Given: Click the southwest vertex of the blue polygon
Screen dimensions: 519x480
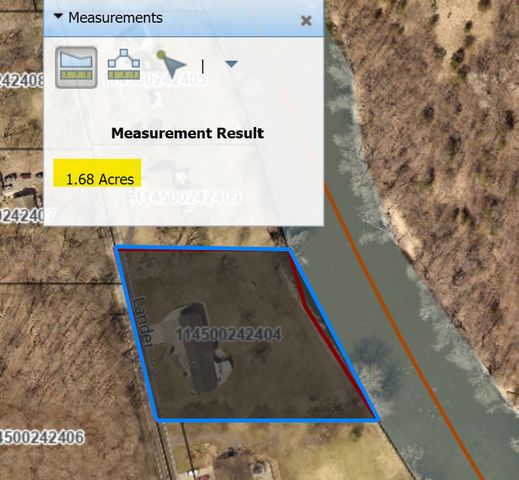Looking at the screenshot, I should (x=157, y=420).
